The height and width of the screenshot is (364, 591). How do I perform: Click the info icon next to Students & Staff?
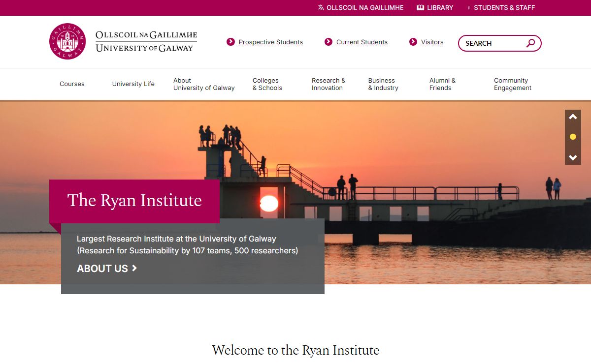click(x=468, y=8)
